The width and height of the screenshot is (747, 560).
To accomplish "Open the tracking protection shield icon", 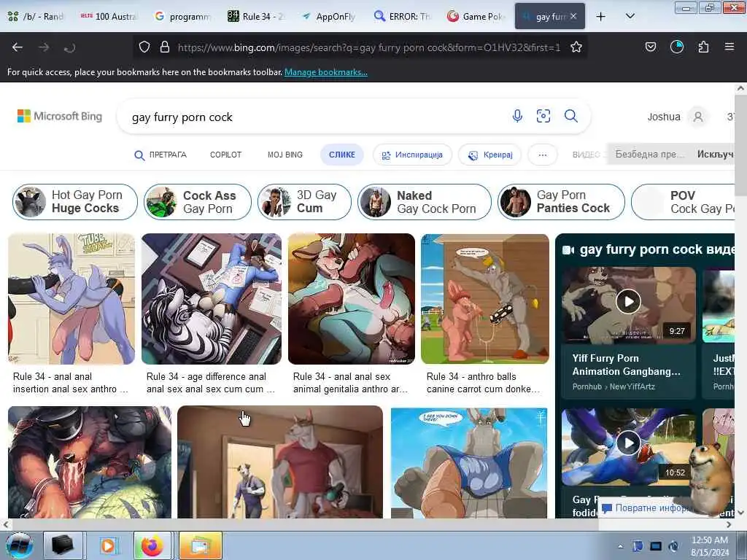I will click(144, 47).
